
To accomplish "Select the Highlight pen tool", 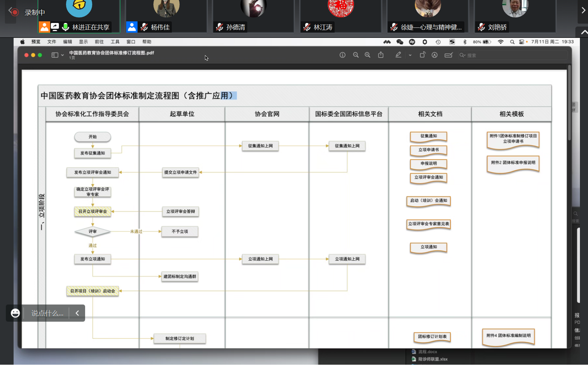I will click(398, 55).
